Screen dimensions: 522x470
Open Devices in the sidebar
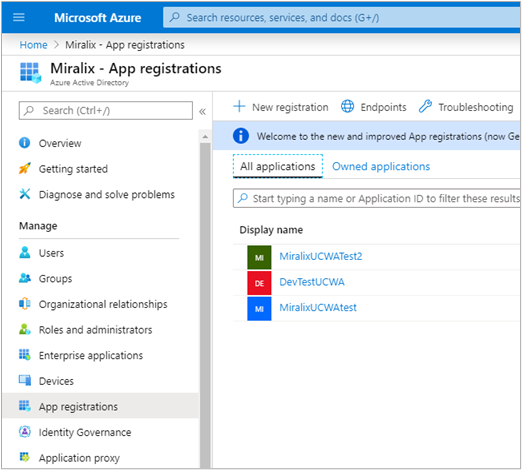coord(56,381)
